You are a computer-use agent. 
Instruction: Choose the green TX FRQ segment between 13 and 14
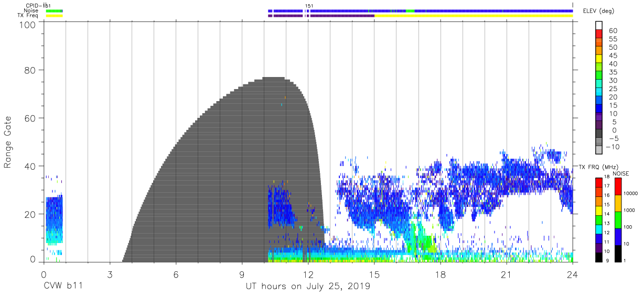[599, 220]
